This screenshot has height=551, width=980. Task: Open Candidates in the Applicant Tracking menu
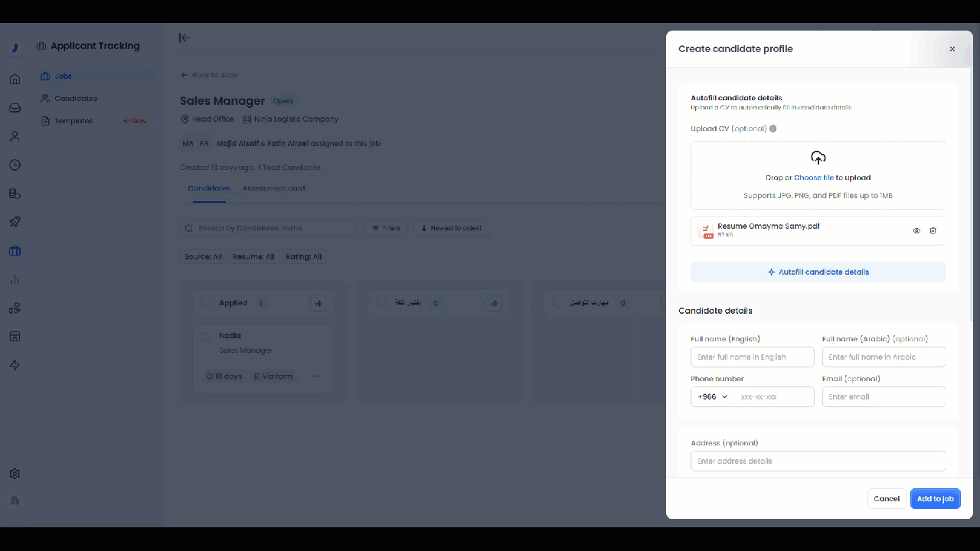click(x=75, y=99)
